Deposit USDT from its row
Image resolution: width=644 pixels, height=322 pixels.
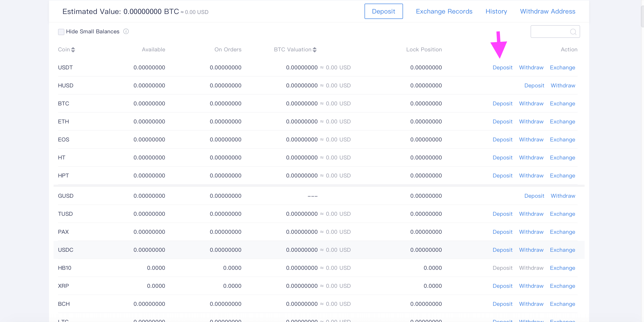502,68
